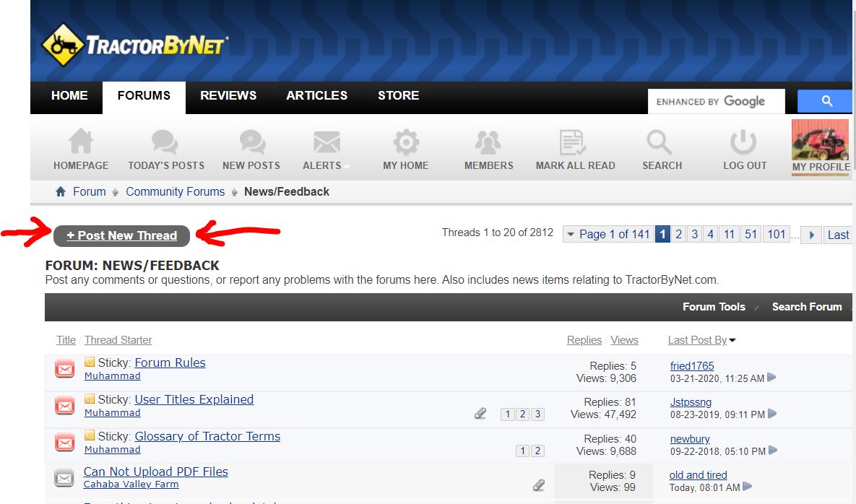Open the Glossary of Tractor Terms thread

[207, 436]
